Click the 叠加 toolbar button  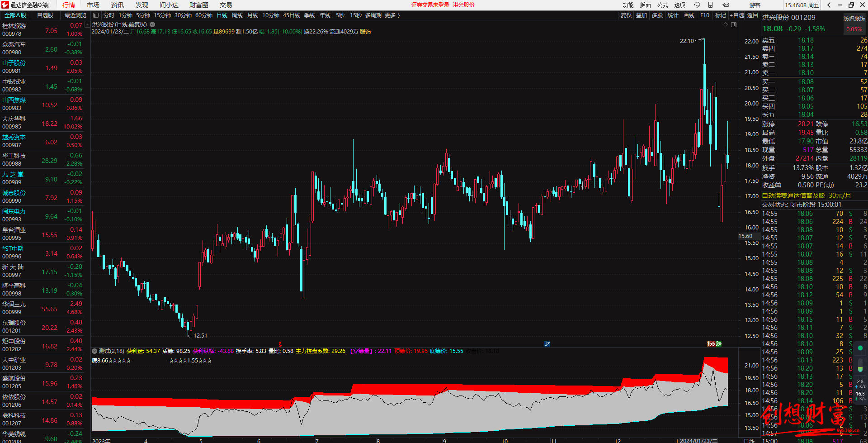(x=642, y=15)
